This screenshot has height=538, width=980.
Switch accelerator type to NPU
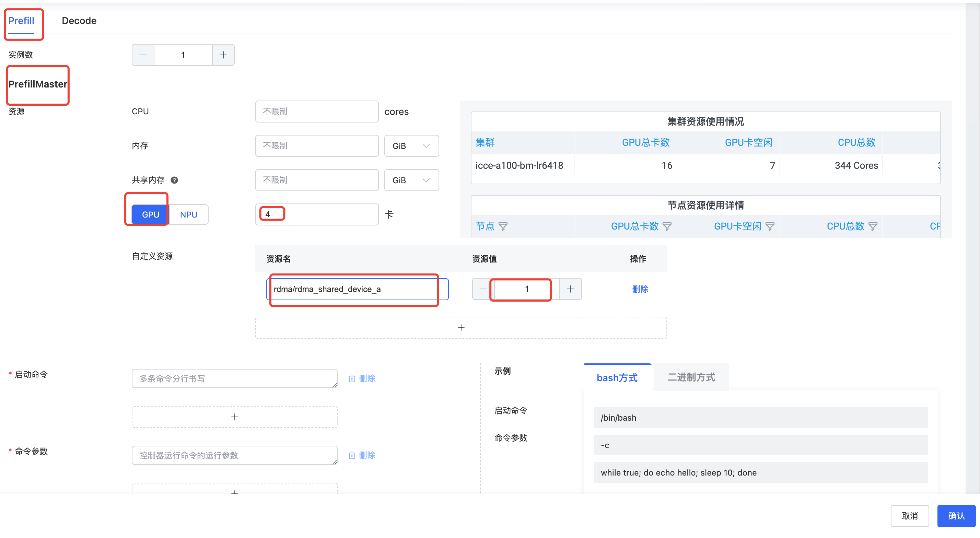click(189, 214)
